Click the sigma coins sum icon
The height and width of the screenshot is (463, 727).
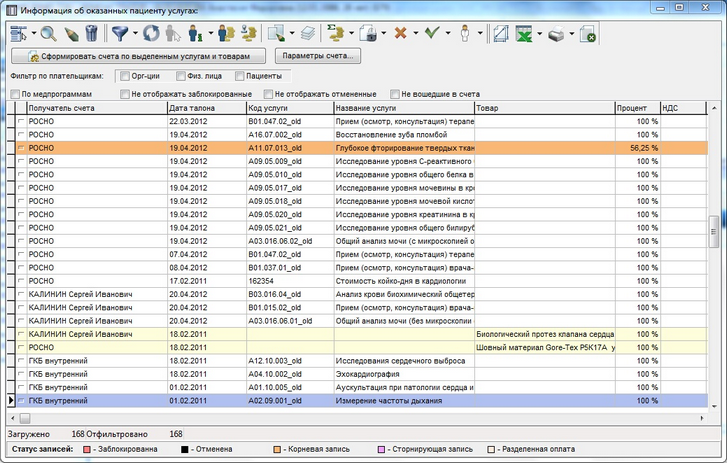coord(335,33)
